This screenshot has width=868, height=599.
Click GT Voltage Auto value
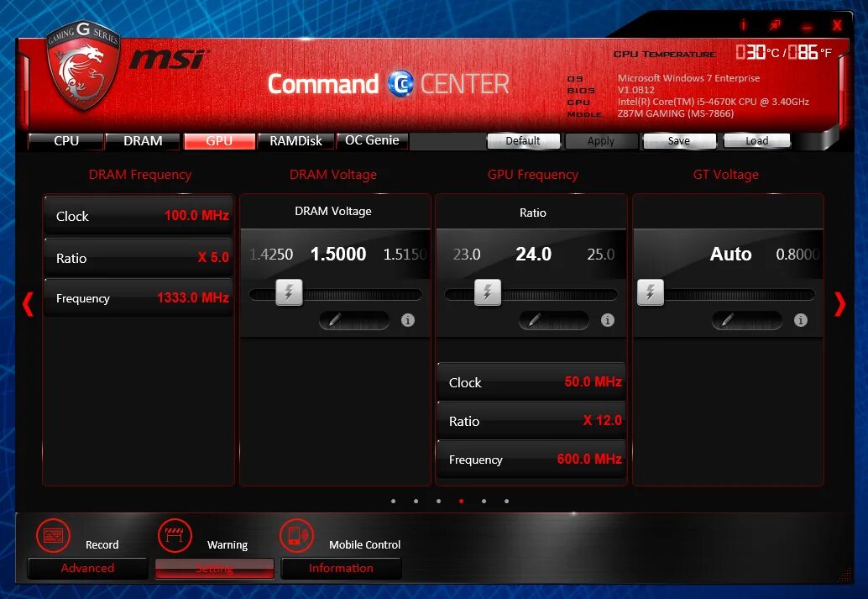tap(730, 255)
